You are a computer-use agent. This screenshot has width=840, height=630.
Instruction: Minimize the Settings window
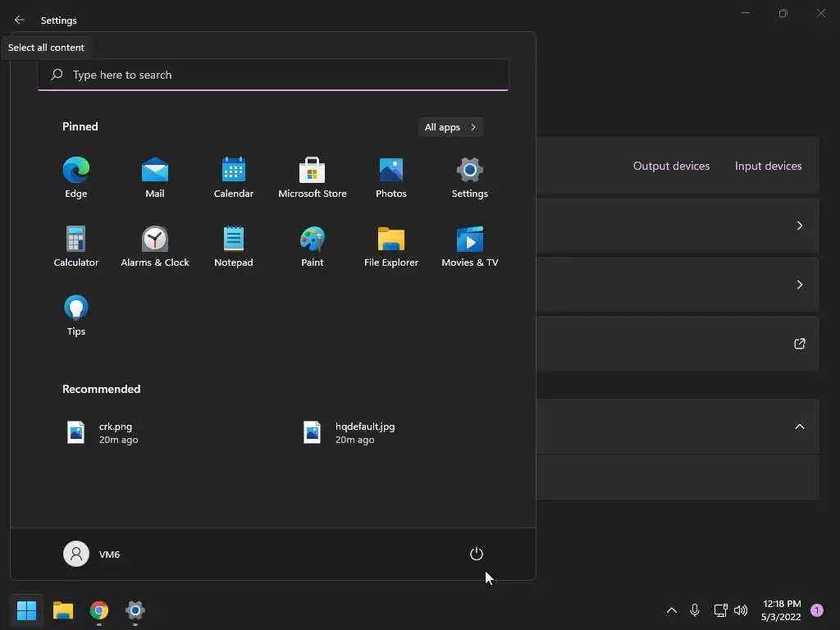[x=745, y=13]
